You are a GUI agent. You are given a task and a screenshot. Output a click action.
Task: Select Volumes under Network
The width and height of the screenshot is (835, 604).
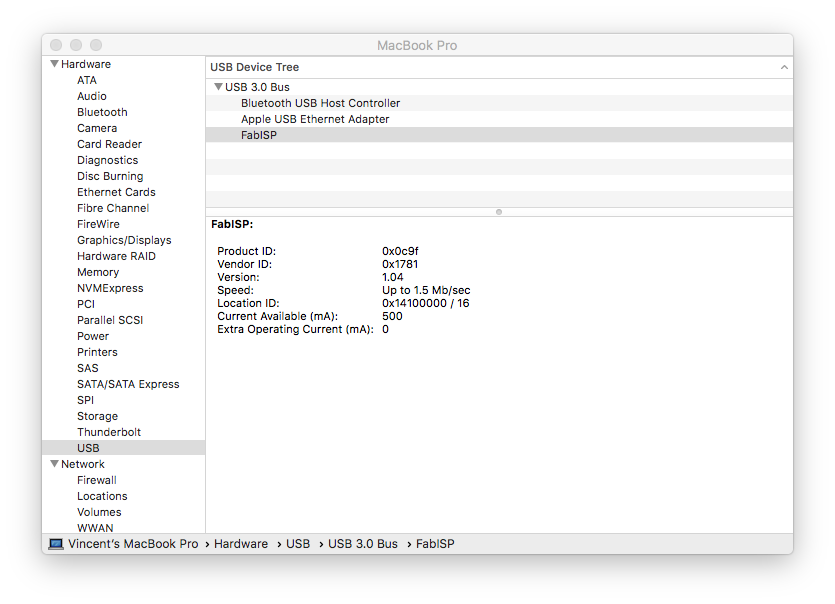[x=99, y=512]
